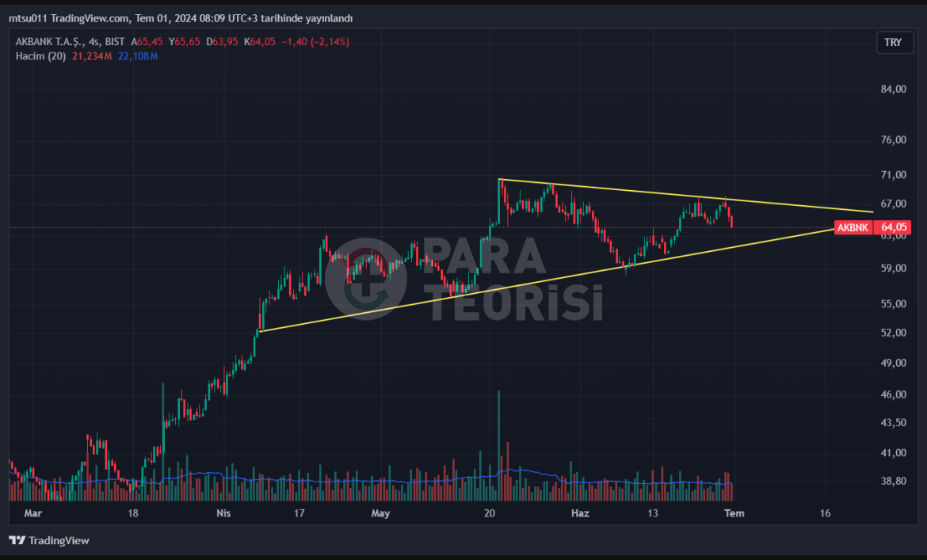Image resolution: width=927 pixels, height=560 pixels.
Task: Click the D63,95 low price value
Action: (222, 42)
